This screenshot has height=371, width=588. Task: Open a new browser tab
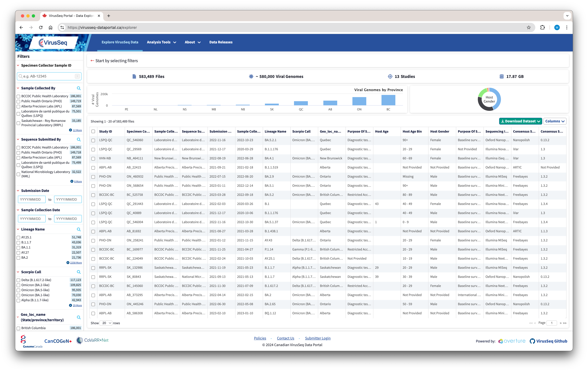coord(109,16)
